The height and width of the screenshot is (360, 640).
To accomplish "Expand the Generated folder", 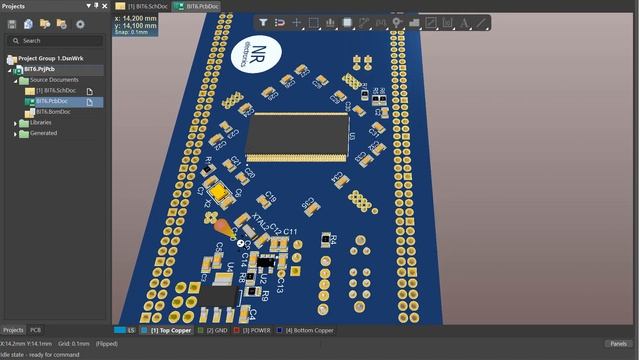I will (16, 133).
